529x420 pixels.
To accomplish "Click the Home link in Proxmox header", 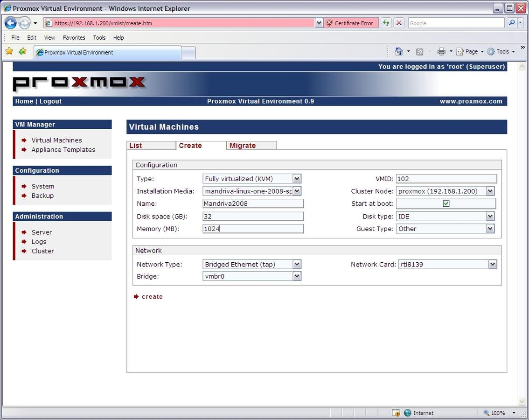I will click(24, 101).
